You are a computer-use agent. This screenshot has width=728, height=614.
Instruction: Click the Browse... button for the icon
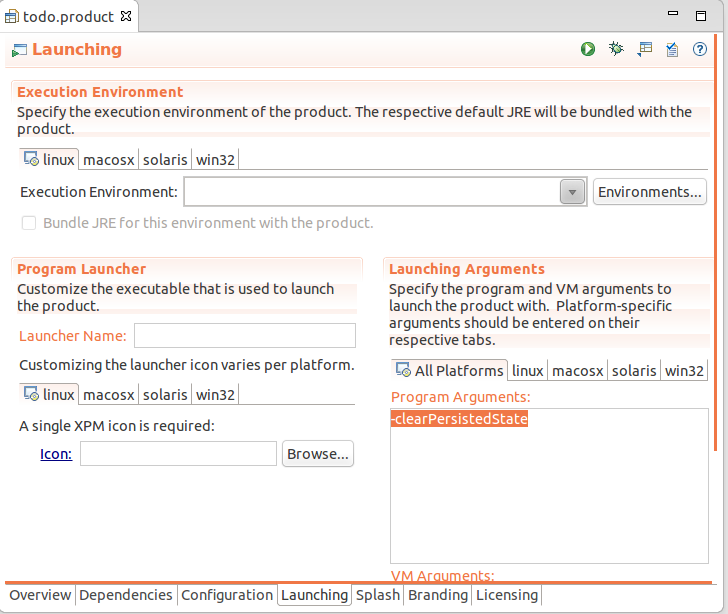[318, 454]
